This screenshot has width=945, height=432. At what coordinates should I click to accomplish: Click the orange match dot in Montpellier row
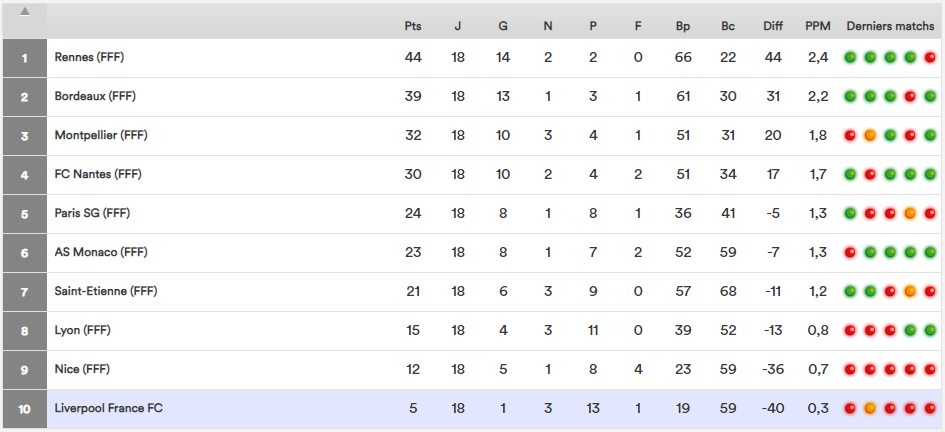[x=870, y=135]
